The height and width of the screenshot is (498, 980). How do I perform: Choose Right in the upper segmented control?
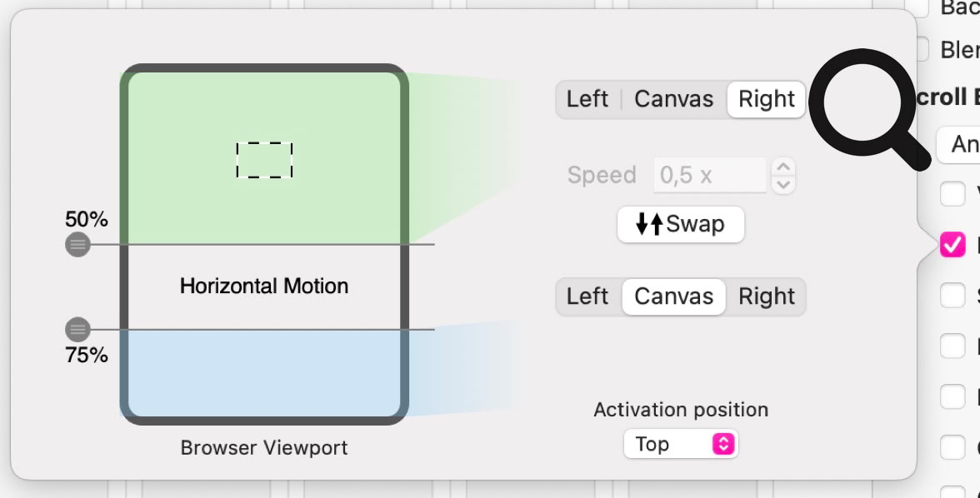click(x=766, y=99)
